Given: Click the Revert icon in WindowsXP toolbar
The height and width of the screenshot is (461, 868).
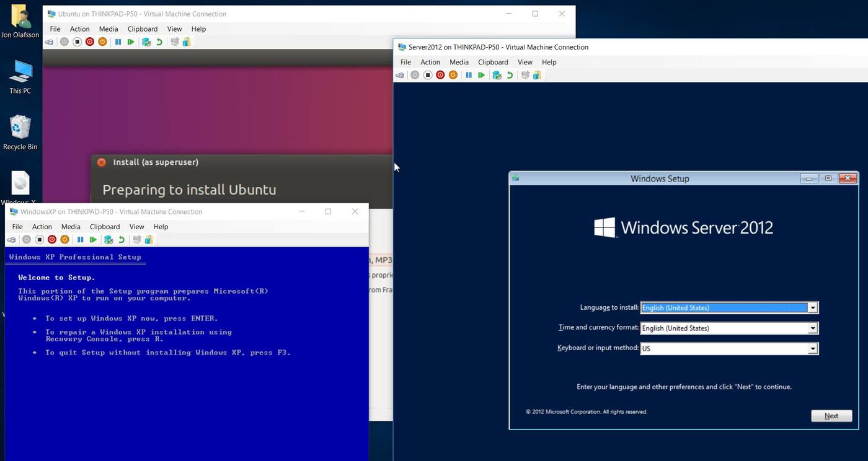Looking at the screenshot, I should point(122,240).
